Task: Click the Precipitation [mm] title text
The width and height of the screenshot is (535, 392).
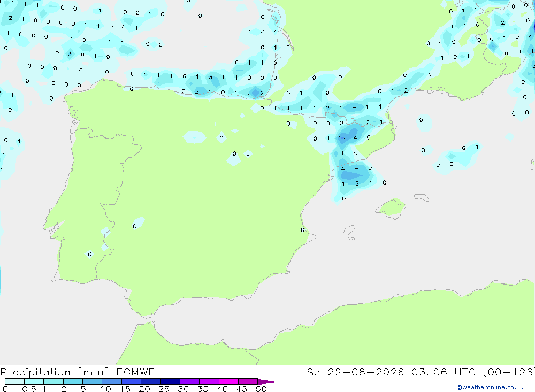Action: coord(55,372)
